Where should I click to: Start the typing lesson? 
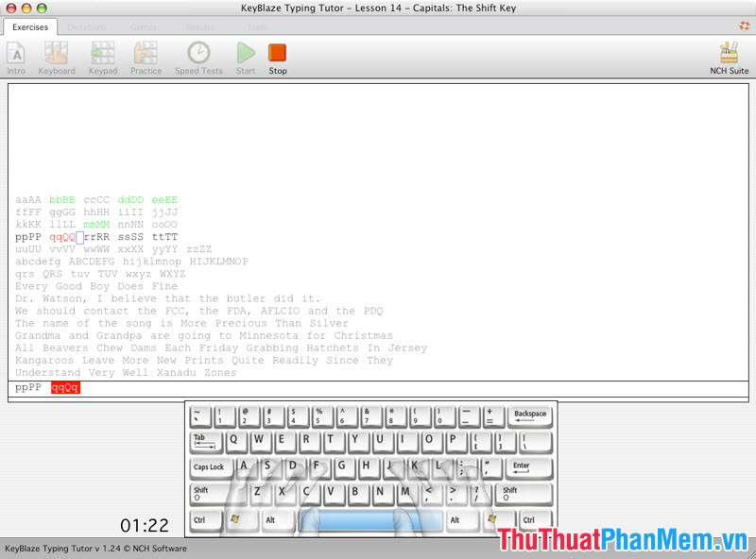click(245, 57)
